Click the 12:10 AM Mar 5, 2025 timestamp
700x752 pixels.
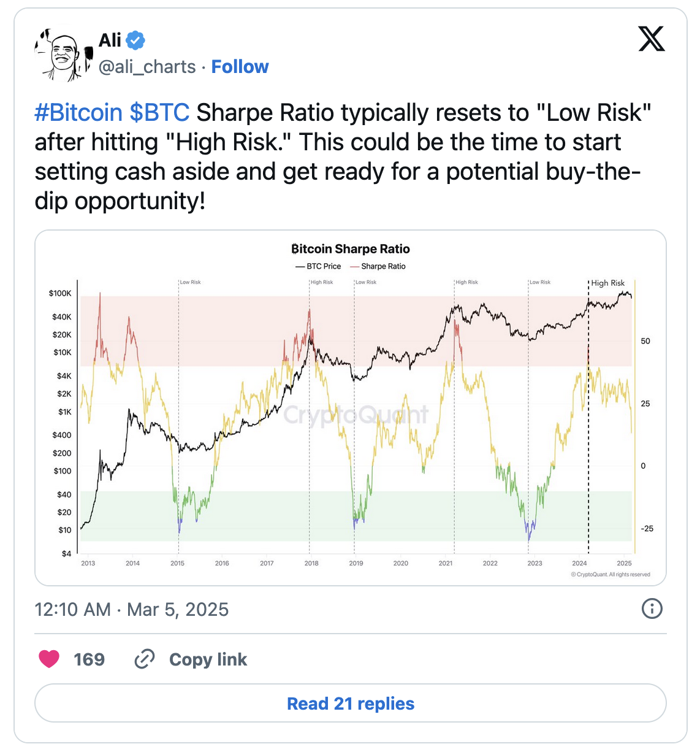coord(132,610)
